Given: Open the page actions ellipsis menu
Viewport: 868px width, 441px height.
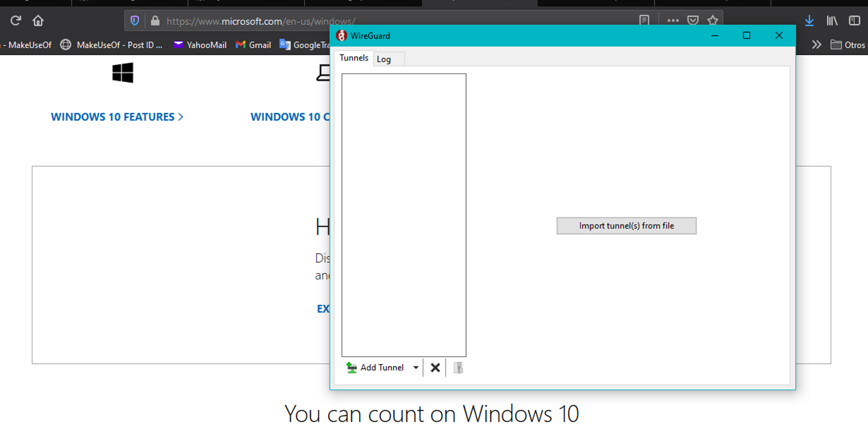Looking at the screenshot, I should coord(672,19).
